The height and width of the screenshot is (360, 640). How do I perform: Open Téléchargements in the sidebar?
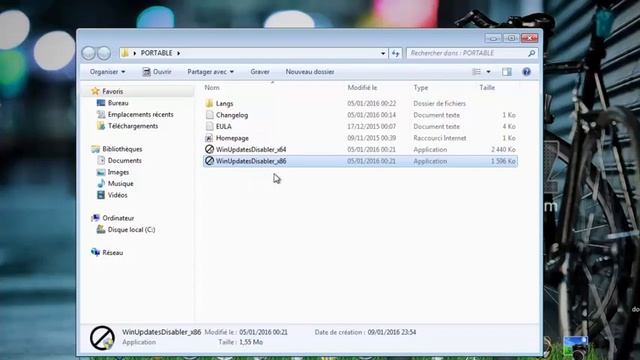click(133, 126)
